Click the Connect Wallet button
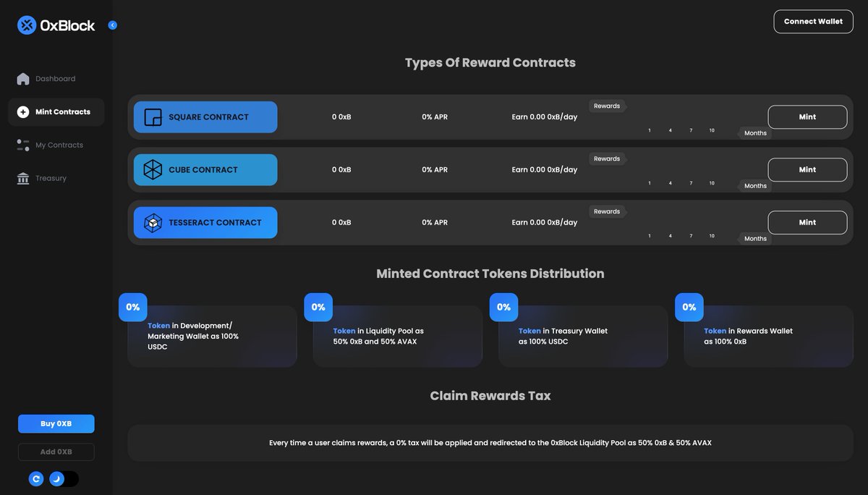The image size is (868, 495). 813,21
